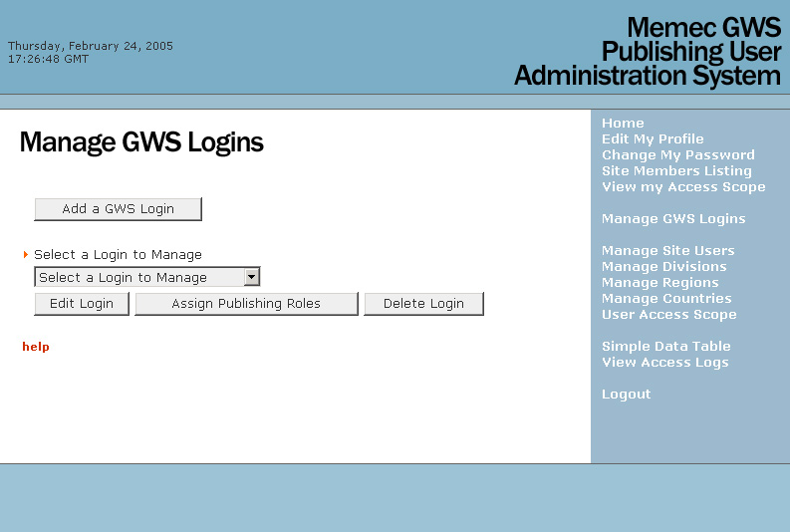Click the Delete Login button
This screenshot has height=532, width=790.
point(423,304)
